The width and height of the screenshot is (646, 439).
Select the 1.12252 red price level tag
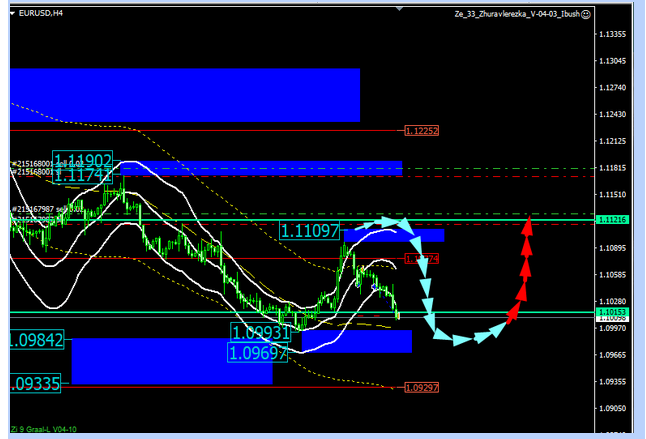422,131
